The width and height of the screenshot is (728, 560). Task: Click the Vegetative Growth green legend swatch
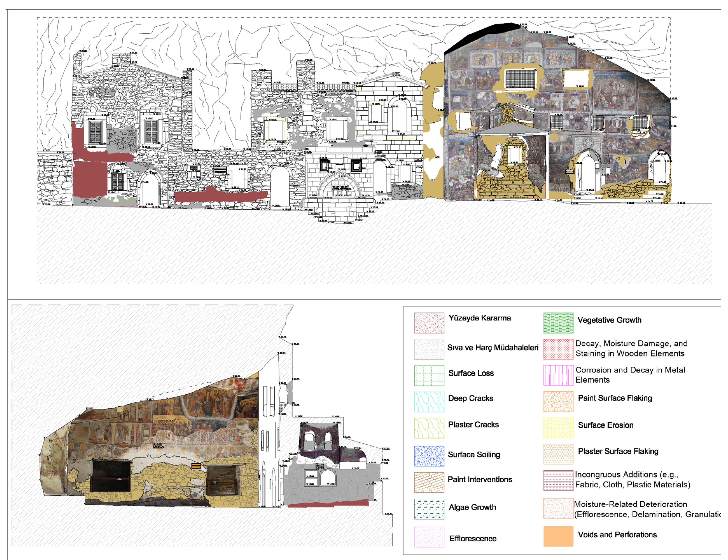(558, 323)
